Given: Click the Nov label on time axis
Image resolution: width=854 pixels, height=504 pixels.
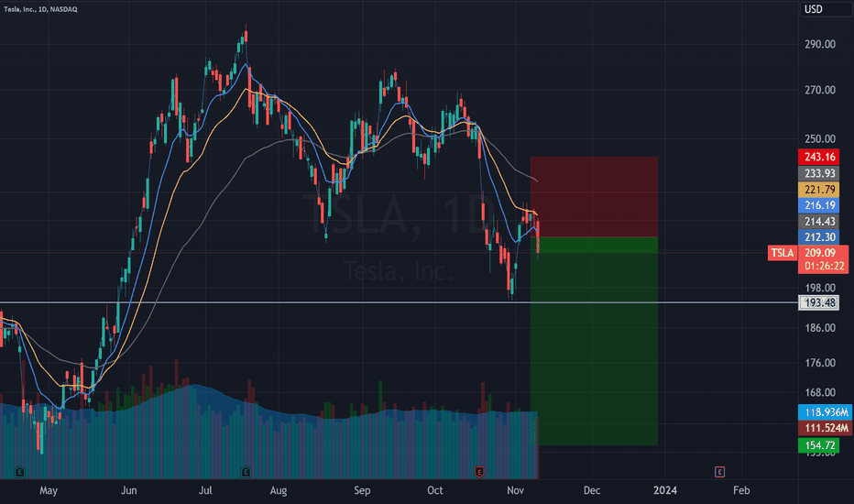Looking at the screenshot, I should [515, 490].
